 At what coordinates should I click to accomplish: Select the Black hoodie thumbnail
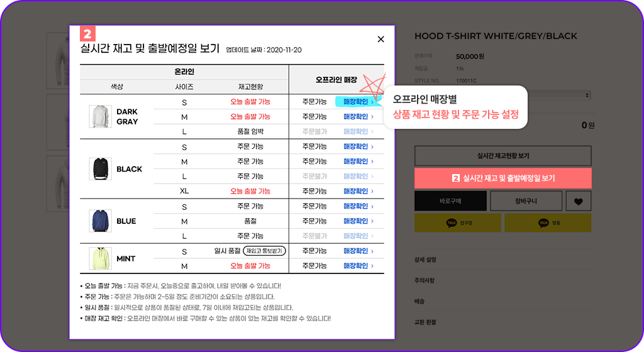100,168
